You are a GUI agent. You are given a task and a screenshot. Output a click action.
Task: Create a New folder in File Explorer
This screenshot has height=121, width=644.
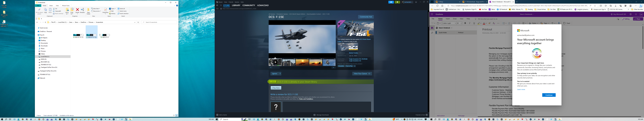(x=89, y=11)
